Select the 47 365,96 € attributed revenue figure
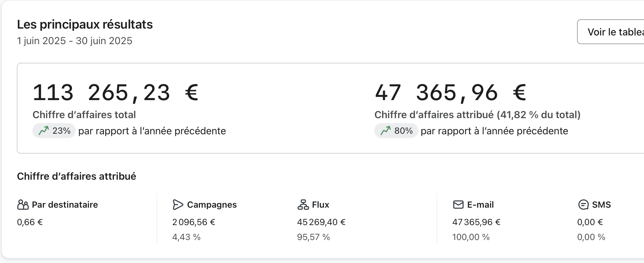 (x=450, y=93)
